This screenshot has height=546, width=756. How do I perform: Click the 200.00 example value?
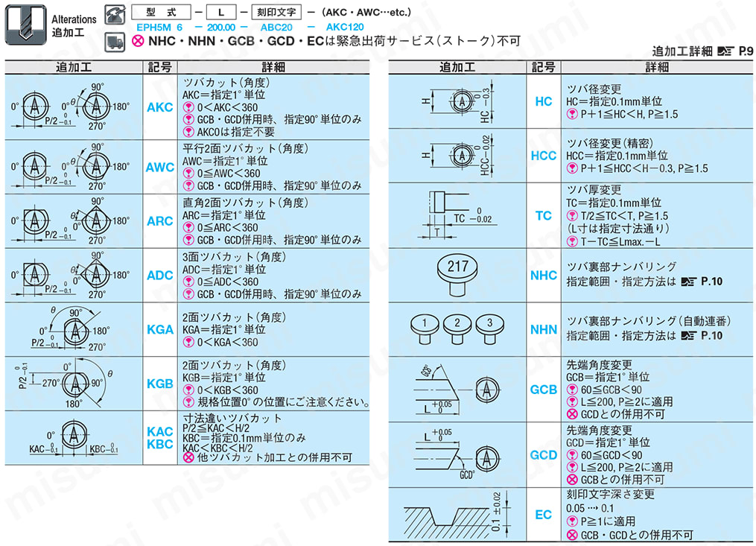[x=221, y=28]
